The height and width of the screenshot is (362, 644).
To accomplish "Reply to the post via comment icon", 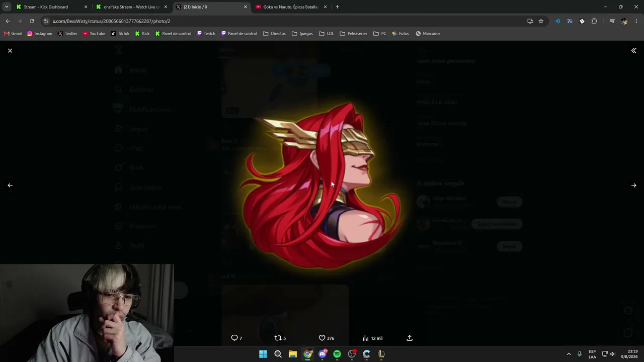I will coord(236,338).
